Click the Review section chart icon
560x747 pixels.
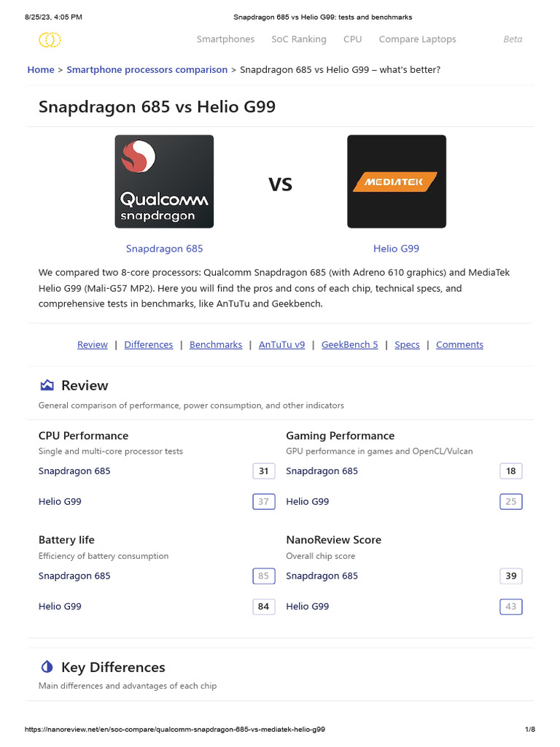point(47,385)
